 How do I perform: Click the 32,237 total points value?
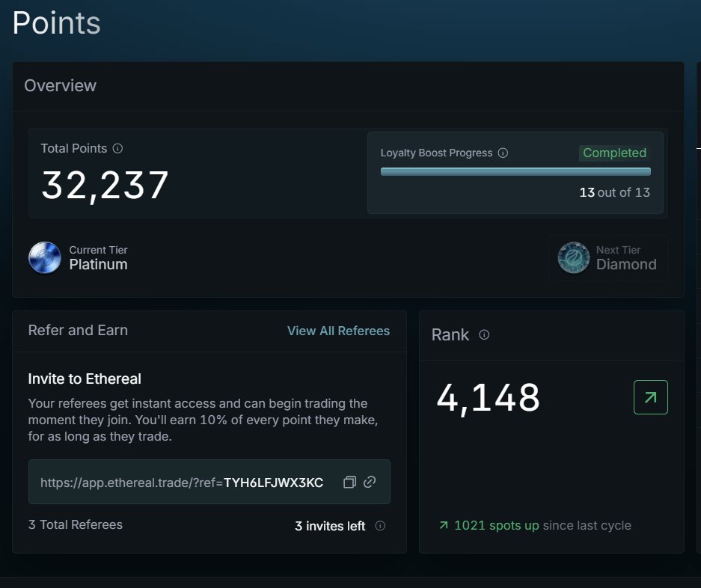[105, 186]
